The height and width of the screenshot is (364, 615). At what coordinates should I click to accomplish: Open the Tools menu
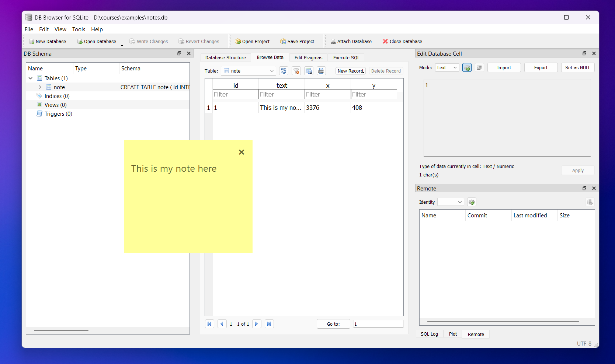pos(79,29)
